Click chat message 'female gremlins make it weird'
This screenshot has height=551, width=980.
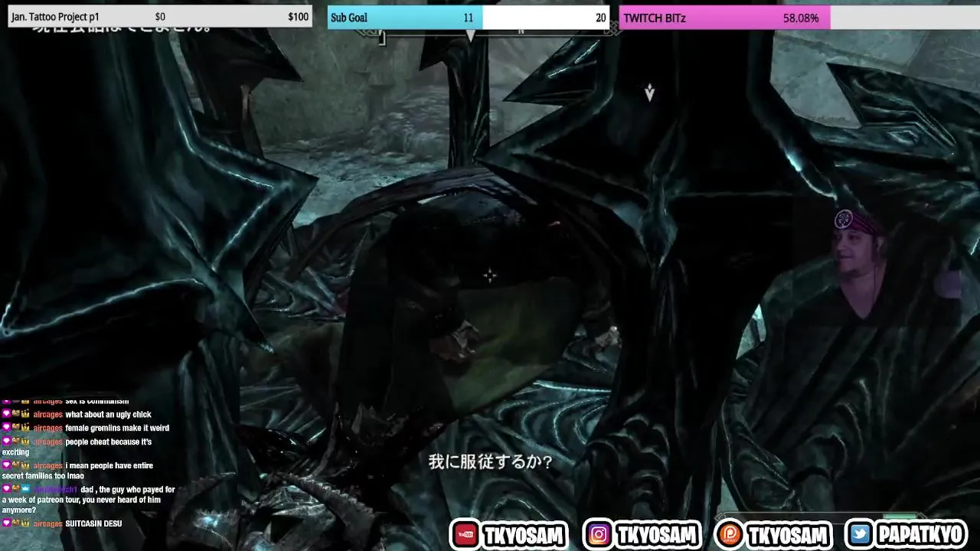117,428
